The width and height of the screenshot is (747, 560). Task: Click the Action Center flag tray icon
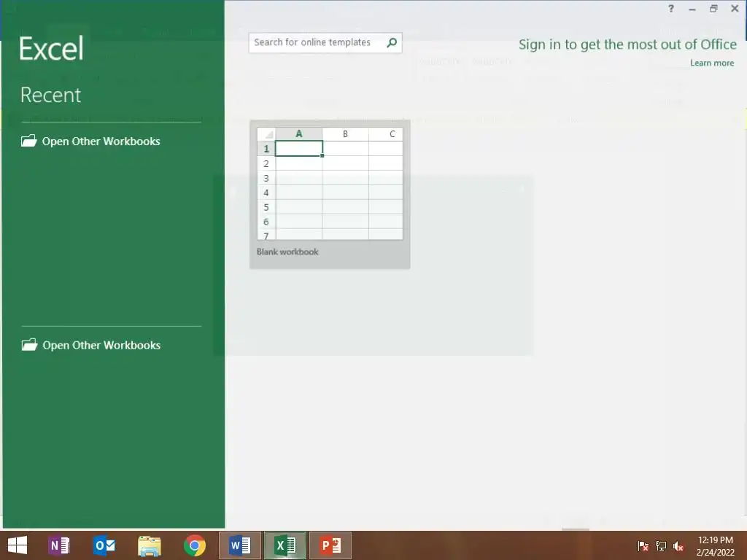[643, 545]
